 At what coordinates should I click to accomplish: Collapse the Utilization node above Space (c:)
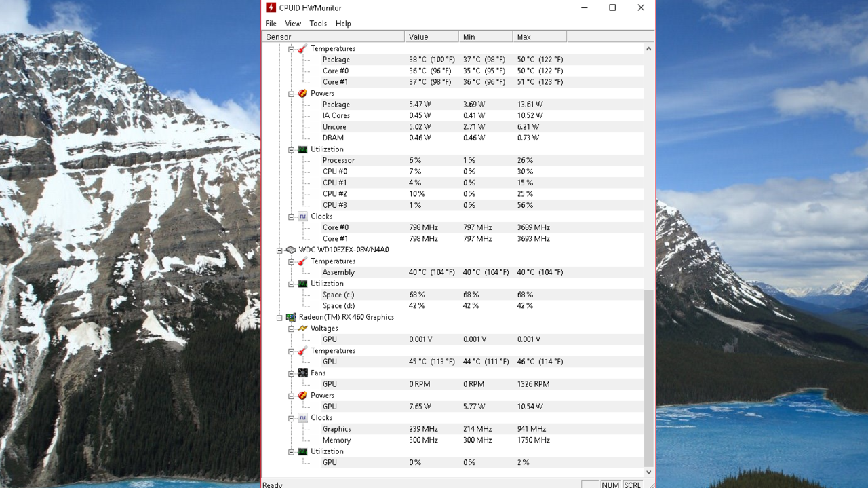tap(292, 284)
